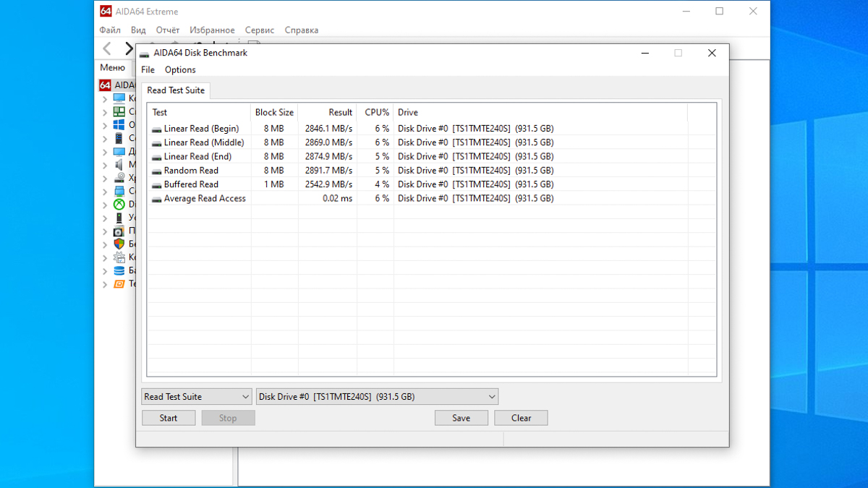The height and width of the screenshot is (488, 868).
Task: Click the 2846.1 MB/s result value
Action: tap(328, 129)
